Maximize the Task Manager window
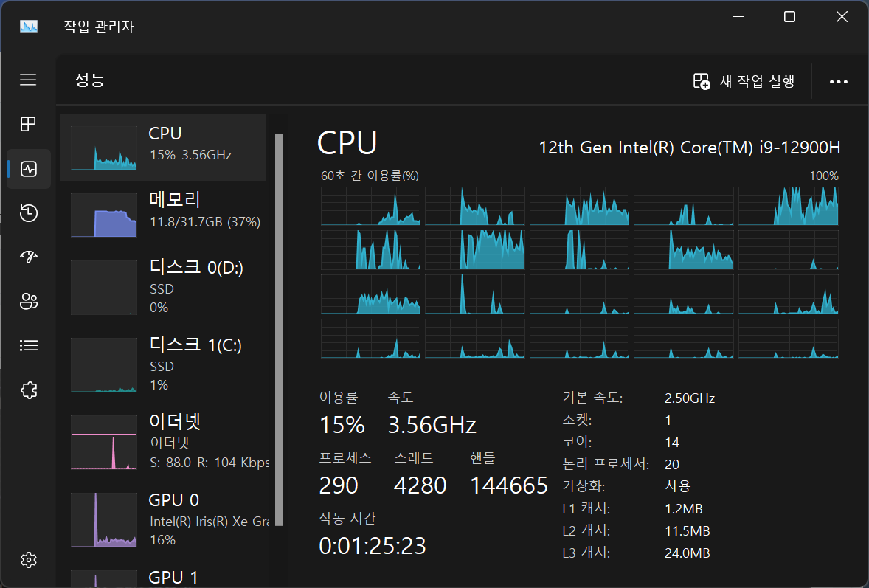The width and height of the screenshot is (869, 588). 789,17
